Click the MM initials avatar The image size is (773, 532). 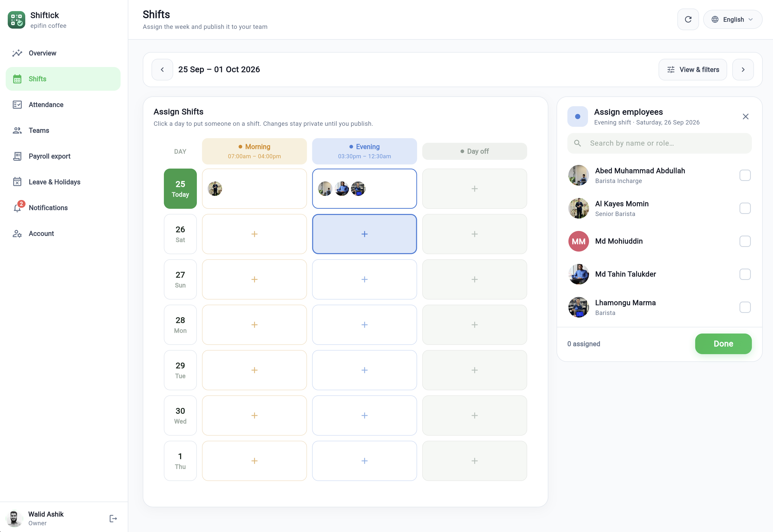point(578,241)
